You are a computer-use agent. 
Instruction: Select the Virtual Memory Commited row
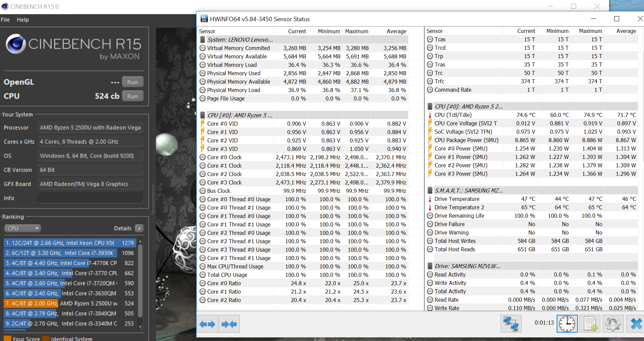click(x=303, y=48)
